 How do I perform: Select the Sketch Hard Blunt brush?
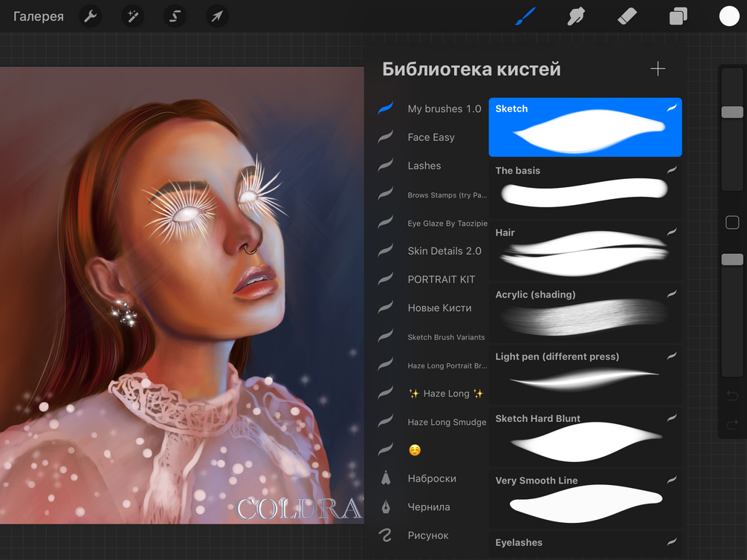[585, 437]
